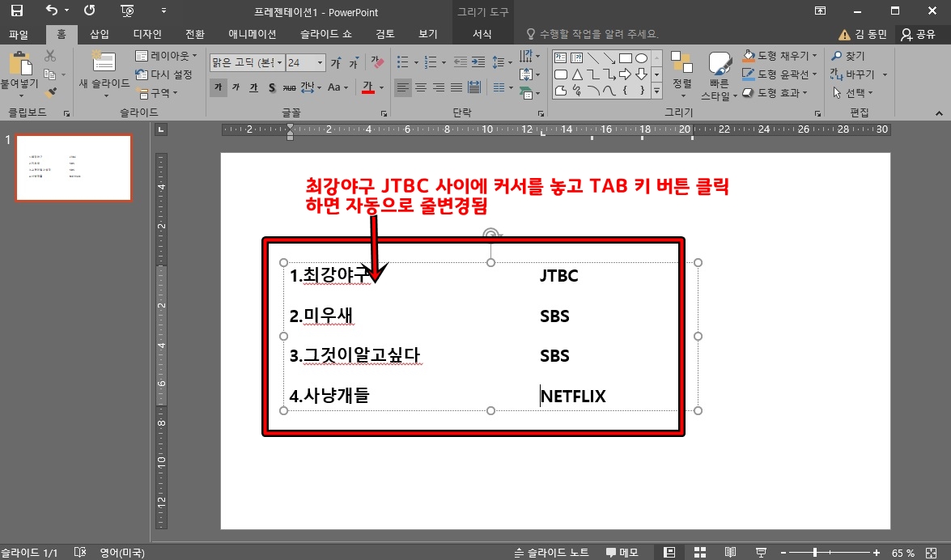Image resolution: width=951 pixels, height=560 pixels.
Task: Click the 메모 comments button
Action: 622,552
